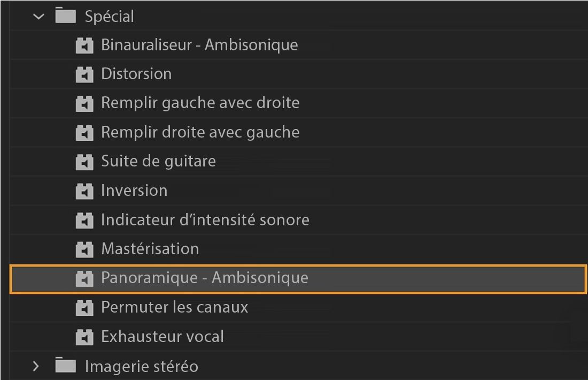
Task: Open the Exhausteur vocal effect
Action: (162, 337)
